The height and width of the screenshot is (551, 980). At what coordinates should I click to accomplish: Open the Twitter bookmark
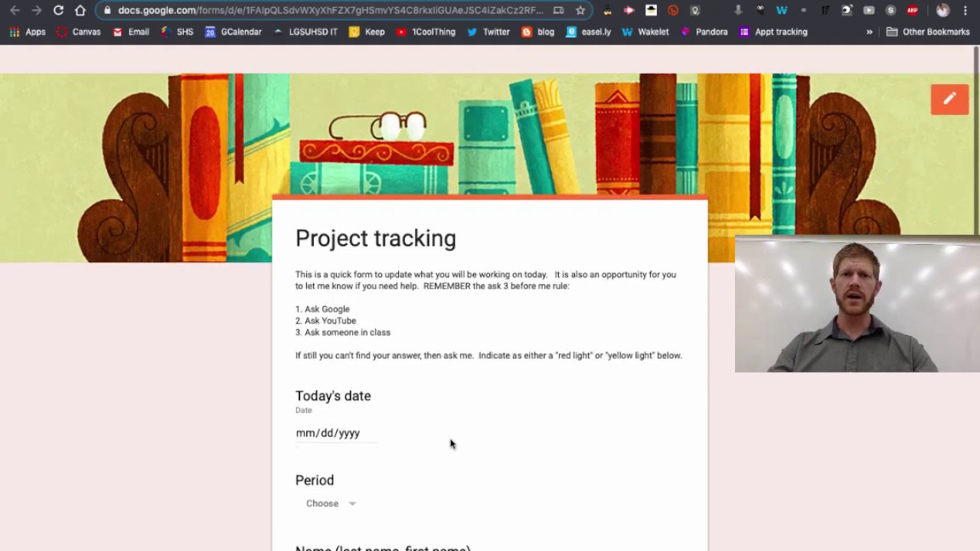[x=488, y=32]
